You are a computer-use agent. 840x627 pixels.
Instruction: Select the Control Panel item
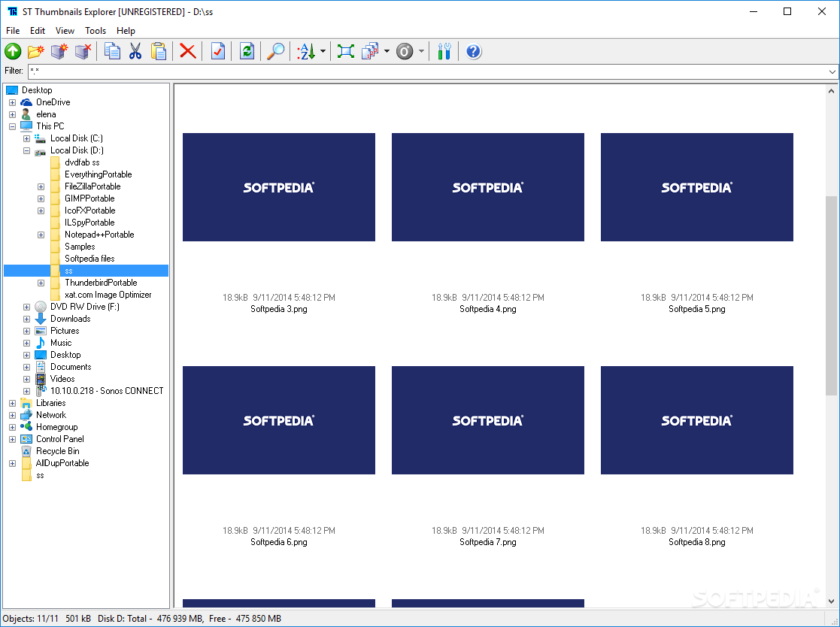(x=60, y=439)
